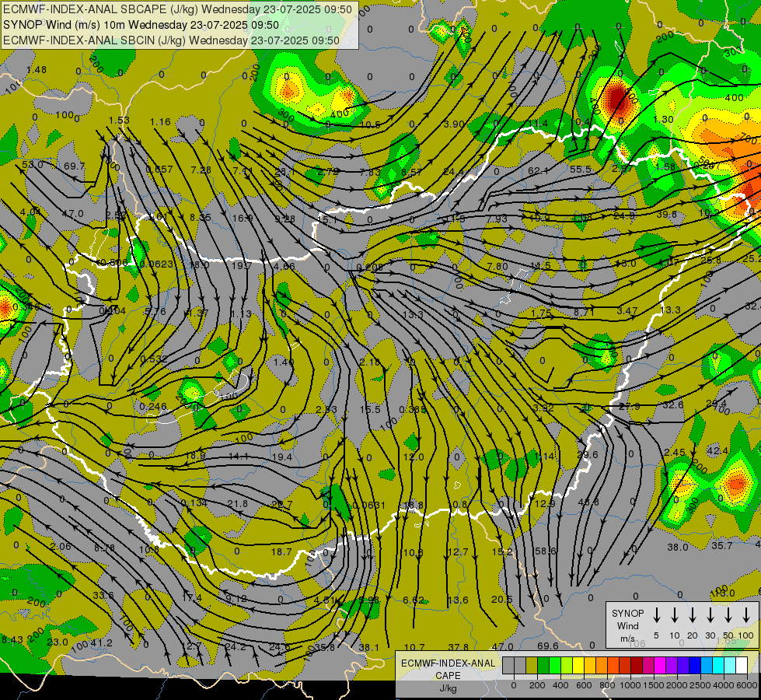Click the 24.4 value on the map
761x700 pixels.
(x=453, y=171)
